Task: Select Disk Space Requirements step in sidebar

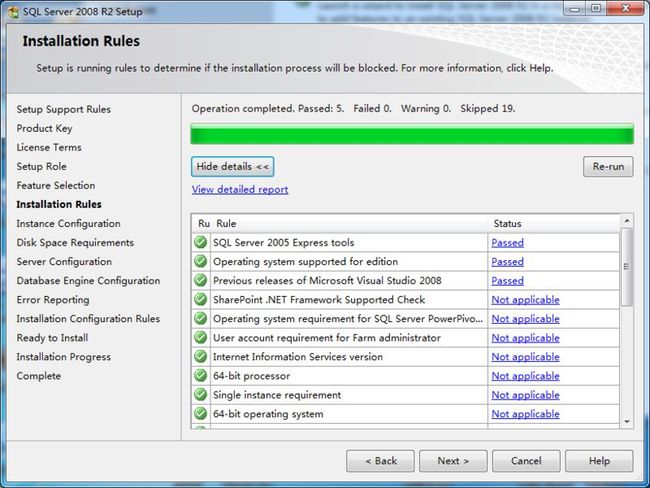Action: click(x=75, y=243)
